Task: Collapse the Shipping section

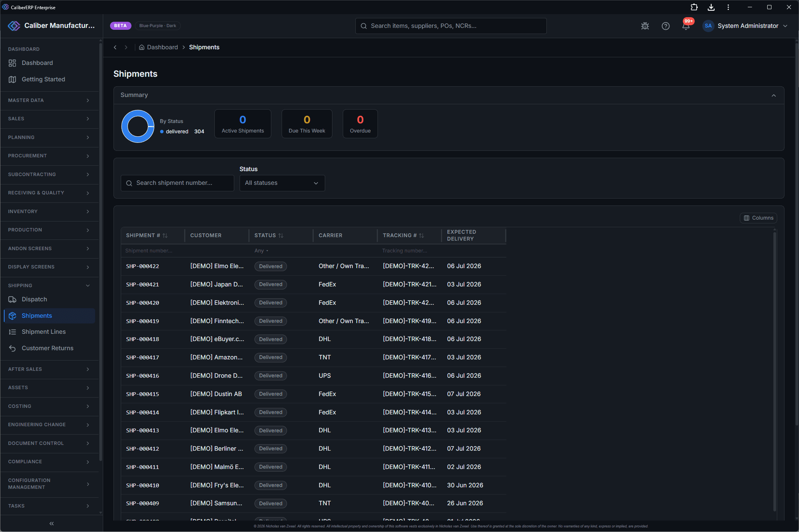Action: click(49, 286)
